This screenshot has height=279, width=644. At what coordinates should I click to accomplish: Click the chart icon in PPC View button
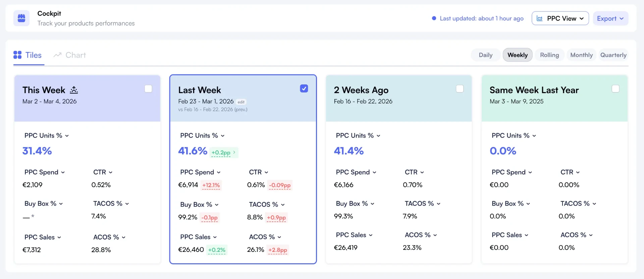540,18
